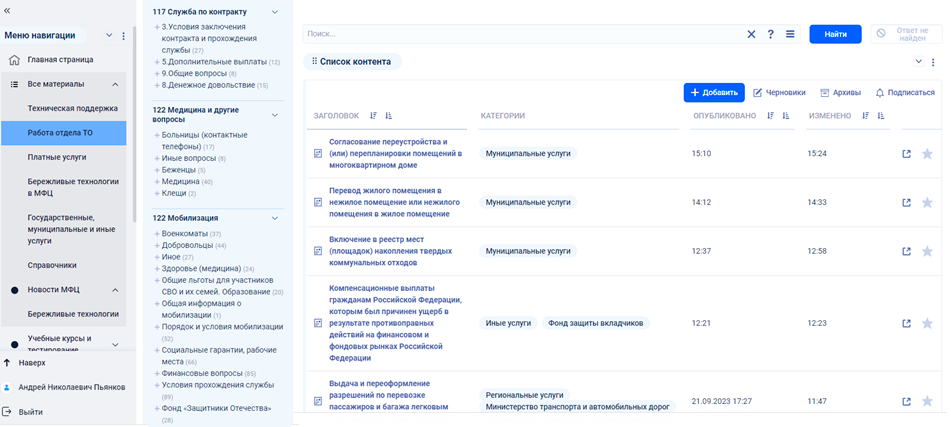Viewport: 951px width, 427px height.
Task: Favorite the Согласование переустройства article star
Action: [927, 154]
